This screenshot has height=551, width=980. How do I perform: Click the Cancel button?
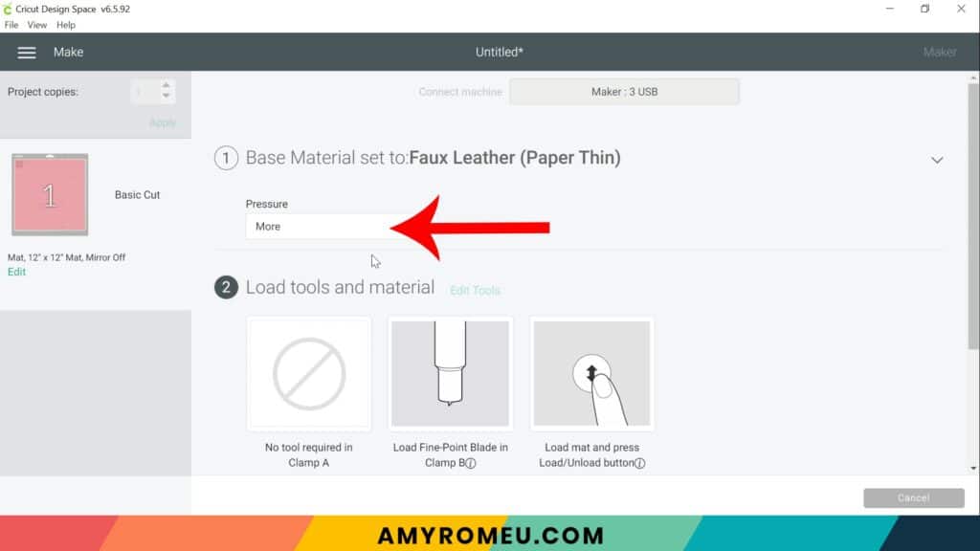(913, 497)
